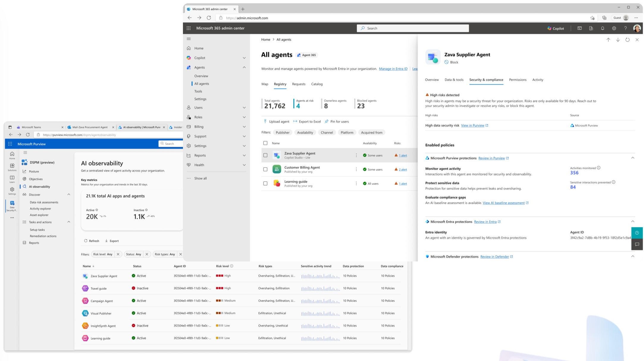Collapse the Agents menu in admin navigation
Viewport: 644px width, 361px height.
click(244, 67)
